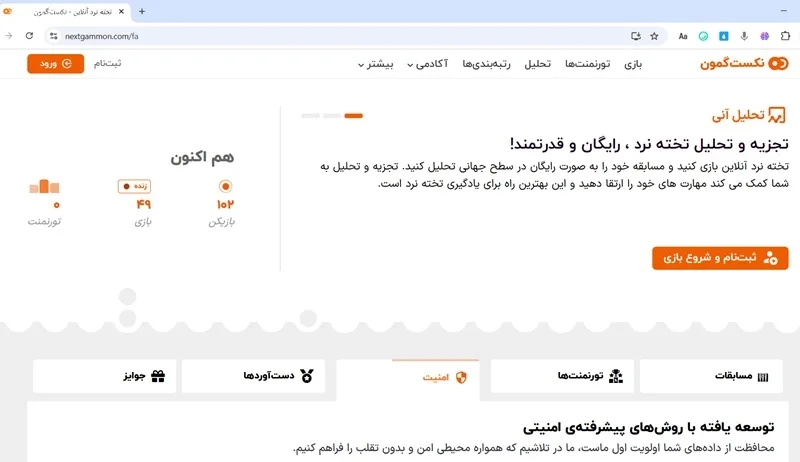800x462 pixels.
Task: Click the ۴۹ games count
Action: [x=143, y=204]
